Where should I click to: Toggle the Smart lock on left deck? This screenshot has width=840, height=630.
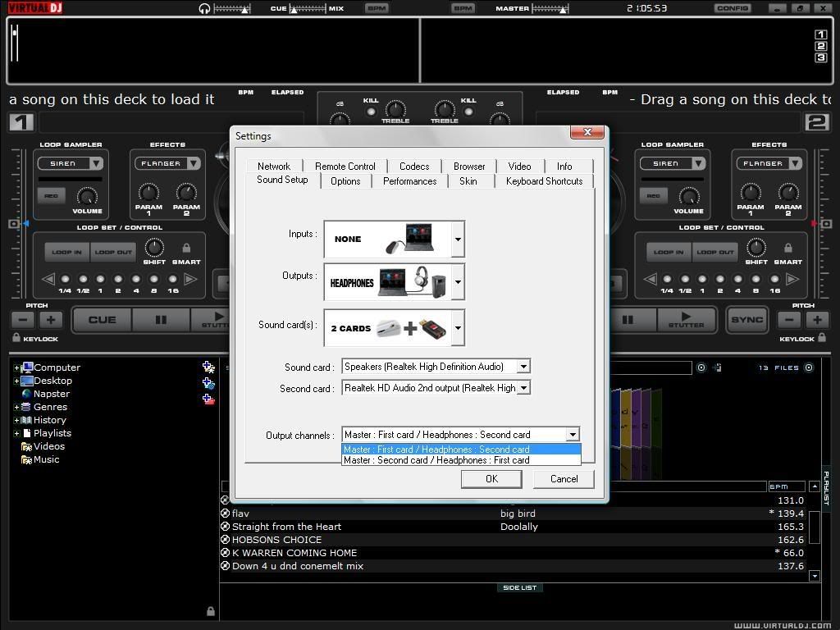[x=186, y=248]
